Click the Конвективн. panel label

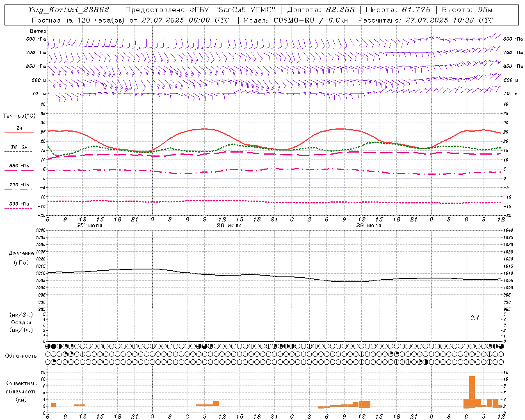(21, 383)
